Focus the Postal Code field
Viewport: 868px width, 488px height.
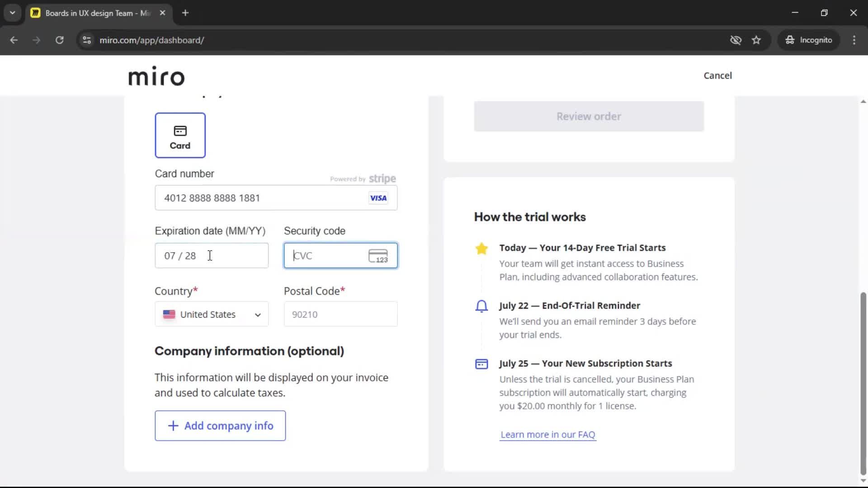pos(341,314)
